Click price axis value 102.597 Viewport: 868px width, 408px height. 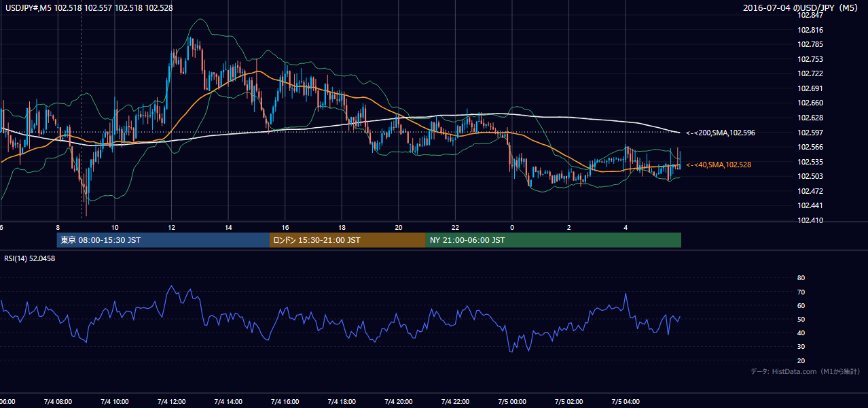(810, 133)
